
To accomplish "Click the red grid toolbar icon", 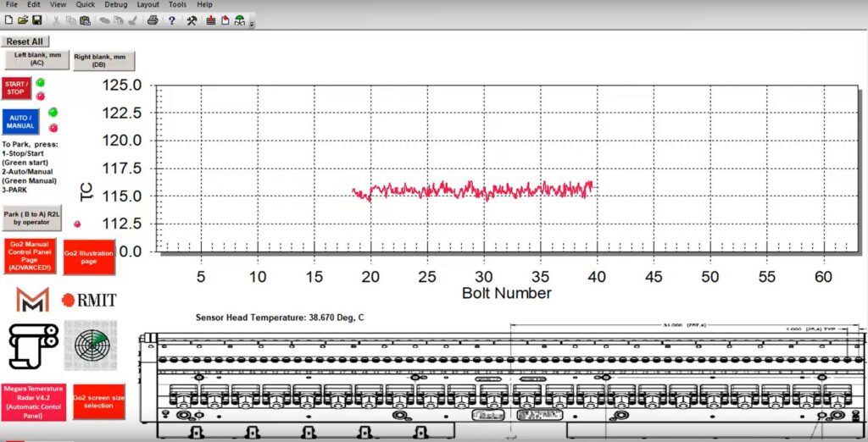I will 211,20.
